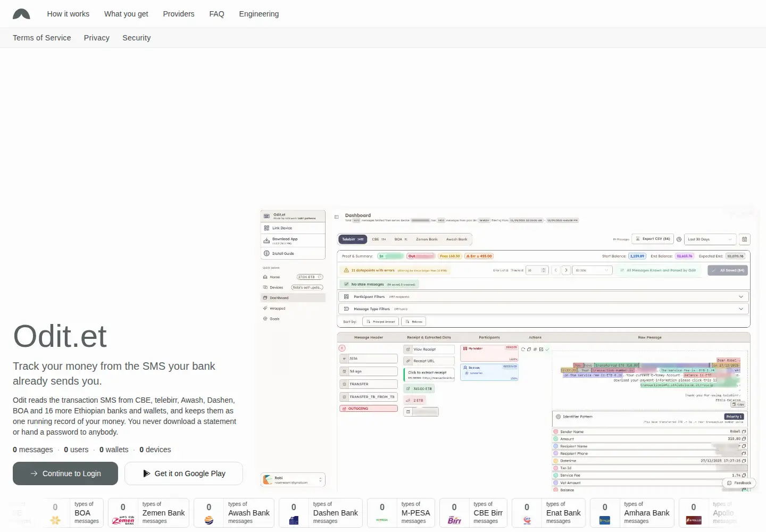The width and height of the screenshot is (766, 532).
Task: Click the M-PESA logo
Action: coord(382,520)
